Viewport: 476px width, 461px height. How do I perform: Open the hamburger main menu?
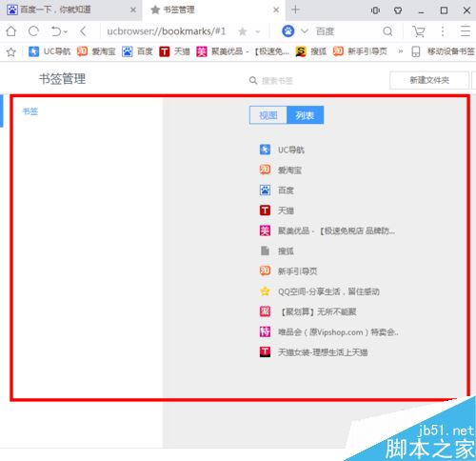click(466, 31)
